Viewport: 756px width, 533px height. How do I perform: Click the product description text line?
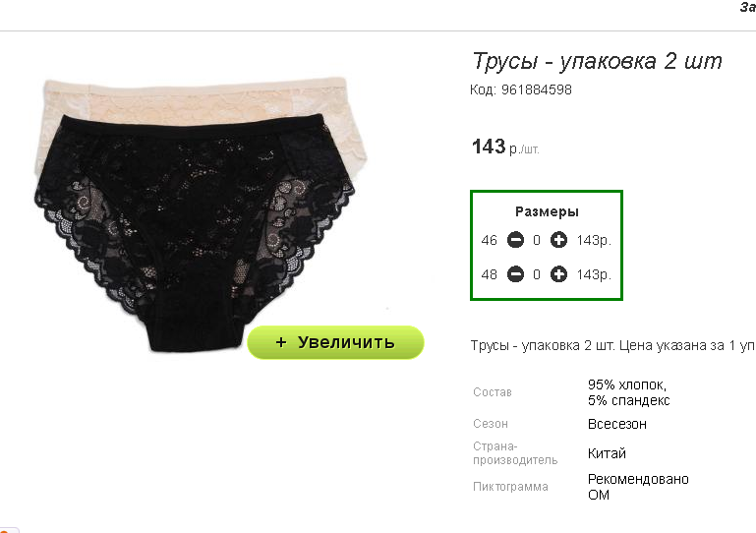(612, 345)
